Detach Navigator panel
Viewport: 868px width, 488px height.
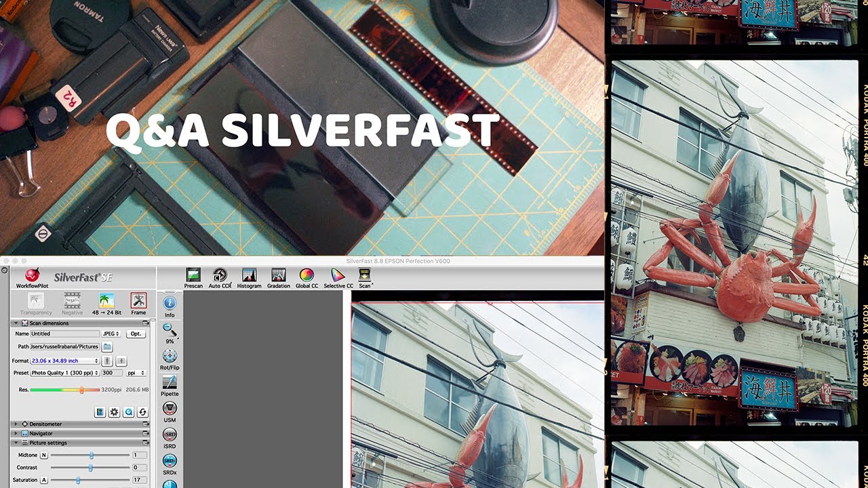point(145,433)
